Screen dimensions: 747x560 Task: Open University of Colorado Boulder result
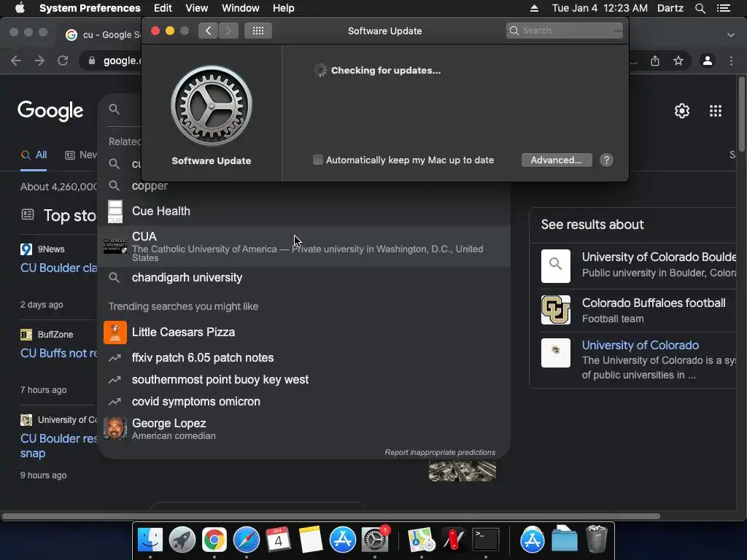[638, 265]
